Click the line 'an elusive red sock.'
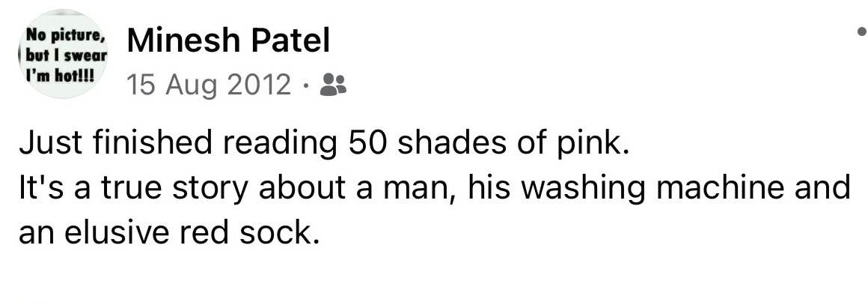868x305 pixels. pos(169,232)
